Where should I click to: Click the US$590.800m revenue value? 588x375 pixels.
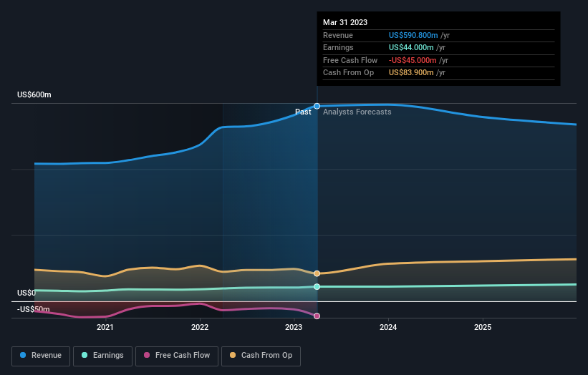tap(413, 35)
